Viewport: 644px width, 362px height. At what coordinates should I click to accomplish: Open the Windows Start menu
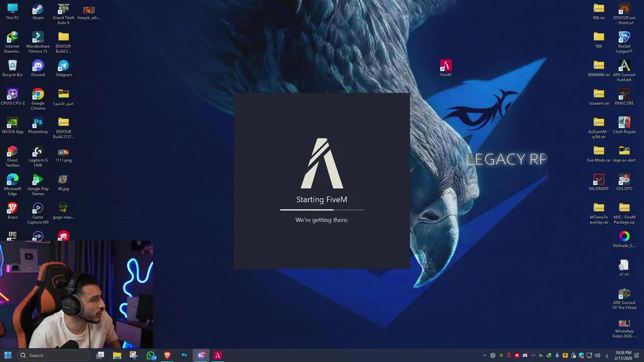(x=8, y=355)
